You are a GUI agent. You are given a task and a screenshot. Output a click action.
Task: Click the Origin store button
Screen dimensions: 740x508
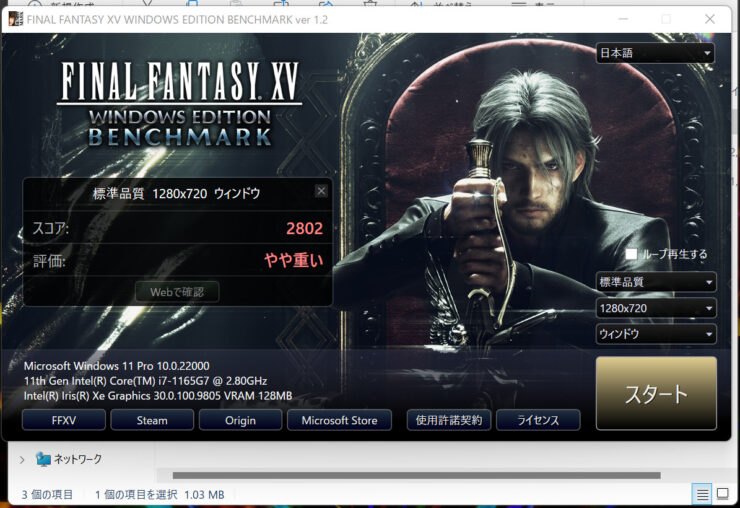click(240, 420)
